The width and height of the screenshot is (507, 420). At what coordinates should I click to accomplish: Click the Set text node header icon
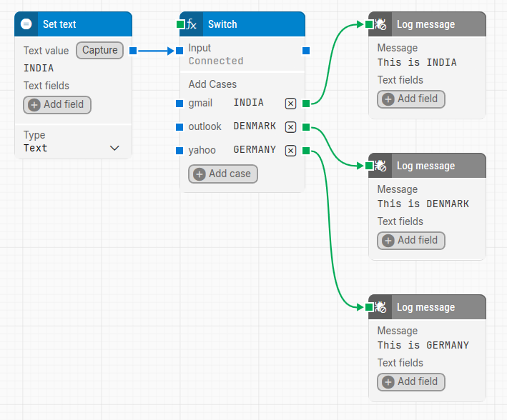coord(26,24)
